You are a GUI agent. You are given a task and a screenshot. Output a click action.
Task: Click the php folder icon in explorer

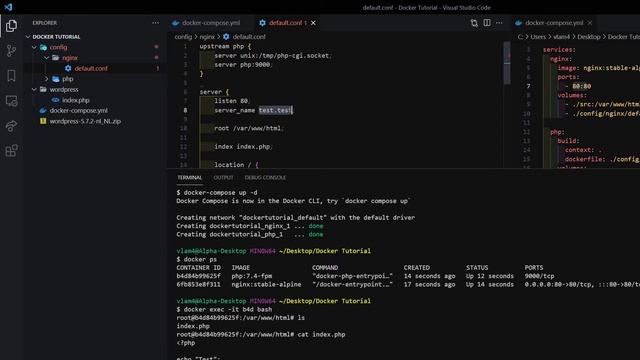click(56, 79)
